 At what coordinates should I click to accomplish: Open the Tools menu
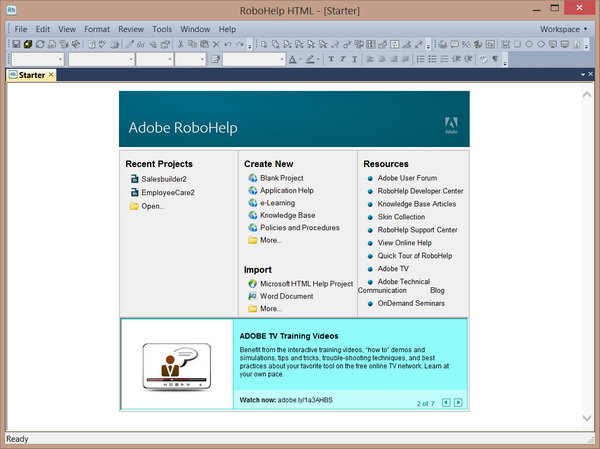click(x=162, y=29)
